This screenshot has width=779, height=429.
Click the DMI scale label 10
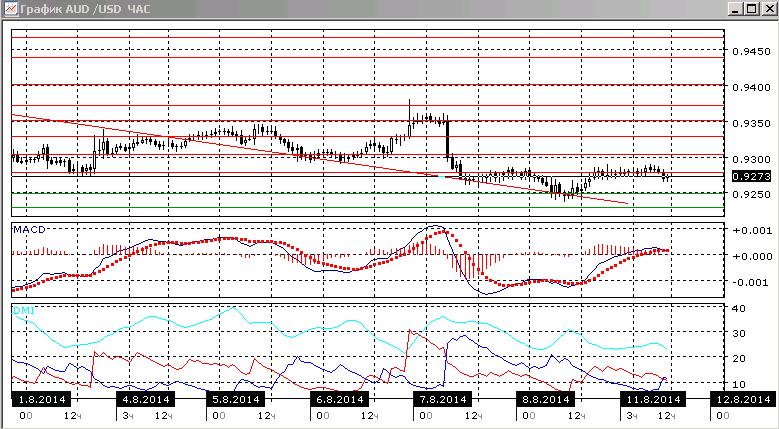[739, 384]
